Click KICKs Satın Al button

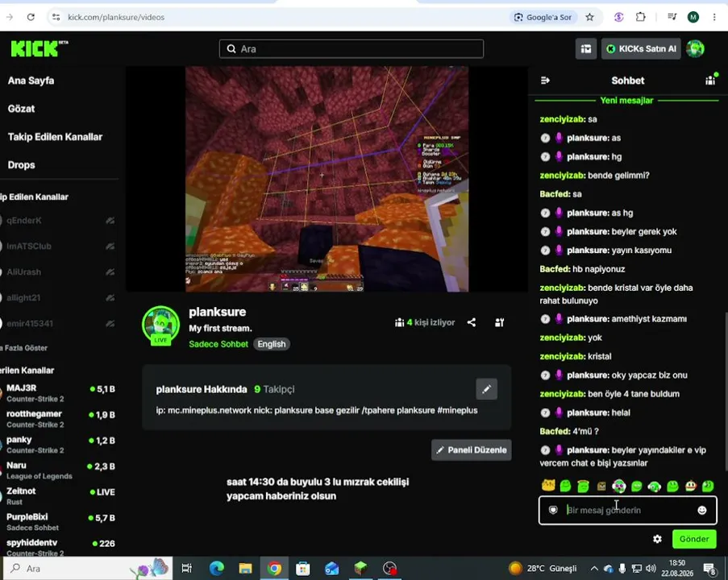[641, 48]
